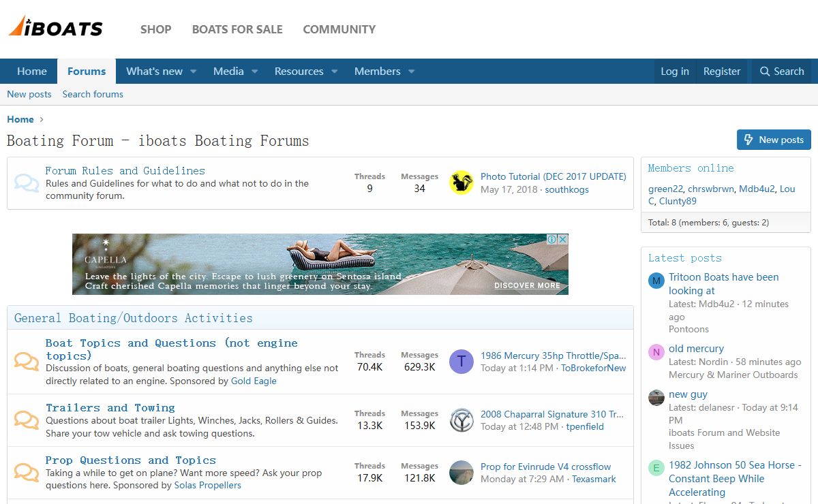818x504 pixels.
Task: Open Boat Topics and Questions forum
Action: coord(172,349)
